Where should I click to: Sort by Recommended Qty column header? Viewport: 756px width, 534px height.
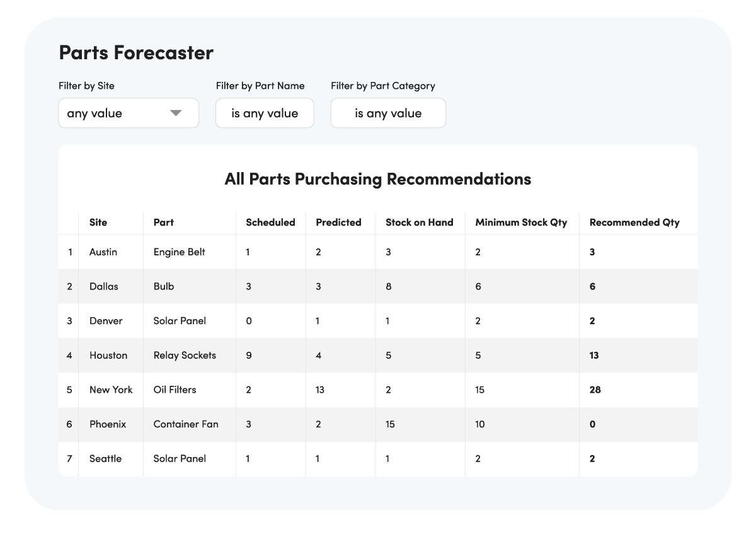(x=634, y=222)
